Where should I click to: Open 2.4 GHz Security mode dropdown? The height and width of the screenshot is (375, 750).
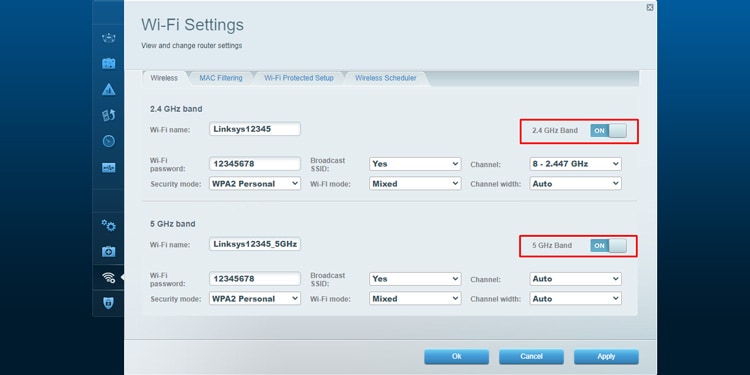coord(254,184)
